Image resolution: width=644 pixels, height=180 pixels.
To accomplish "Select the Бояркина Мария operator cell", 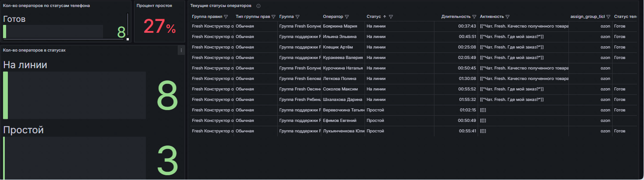I will point(340,27).
